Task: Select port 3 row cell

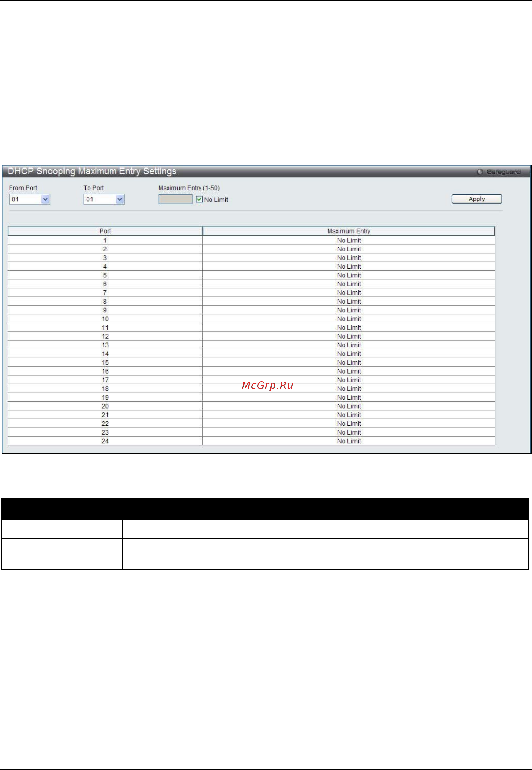Action: pos(105,258)
